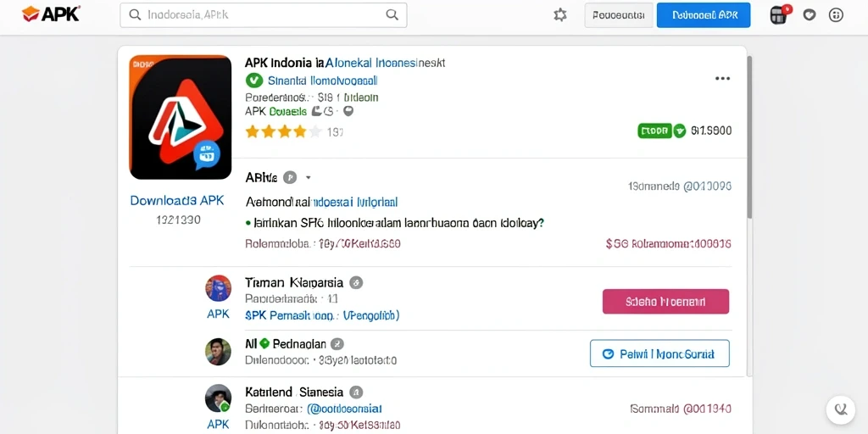Open the blue @ handle link under Katrlend
The width and height of the screenshot is (868, 434).
point(344,409)
